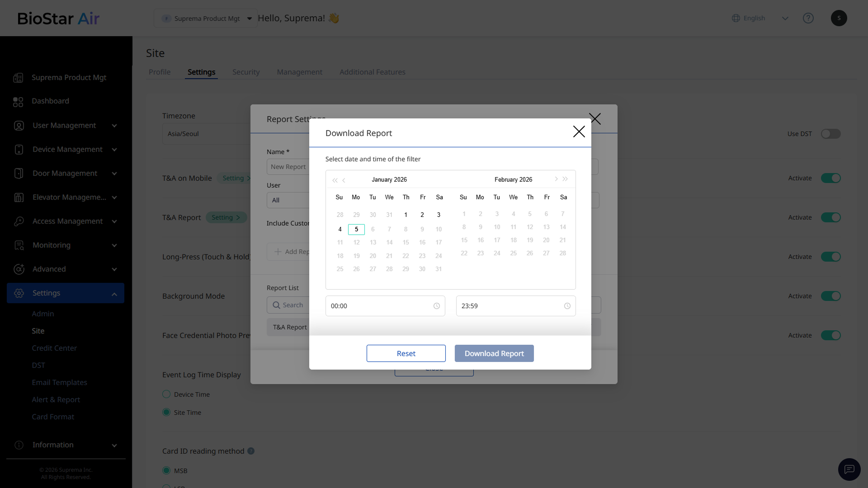
Task: Select January 5 in the calendar
Action: pos(356,230)
